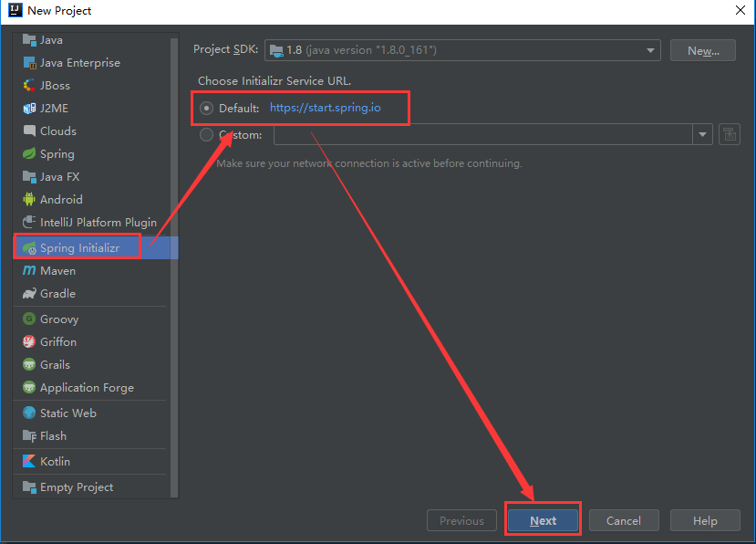Image resolution: width=756 pixels, height=544 pixels.
Task: Choose Maven label in project list
Action: (57, 271)
